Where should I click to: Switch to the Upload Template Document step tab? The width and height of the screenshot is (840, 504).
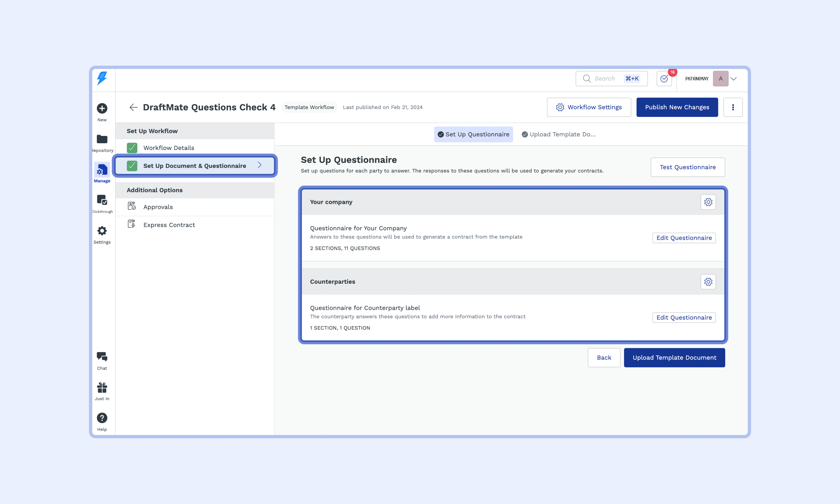point(559,135)
